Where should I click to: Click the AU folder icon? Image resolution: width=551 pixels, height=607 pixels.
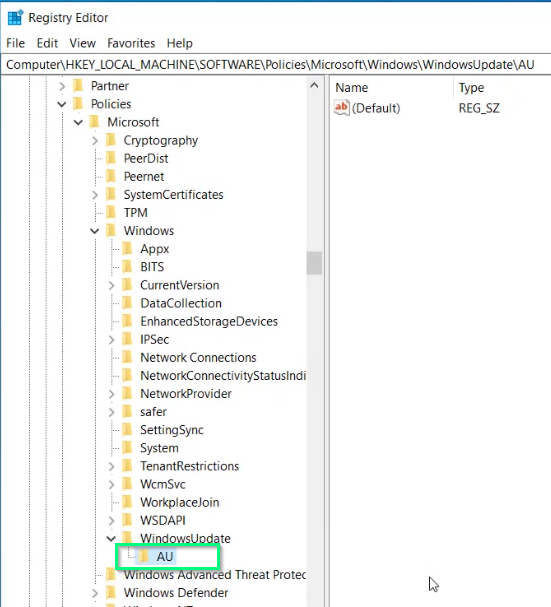144,556
